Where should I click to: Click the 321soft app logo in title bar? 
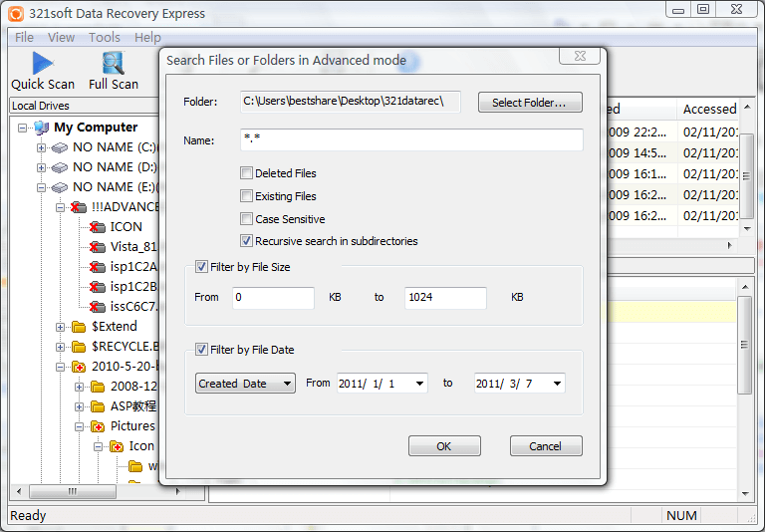pyautogui.click(x=16, y=14)
